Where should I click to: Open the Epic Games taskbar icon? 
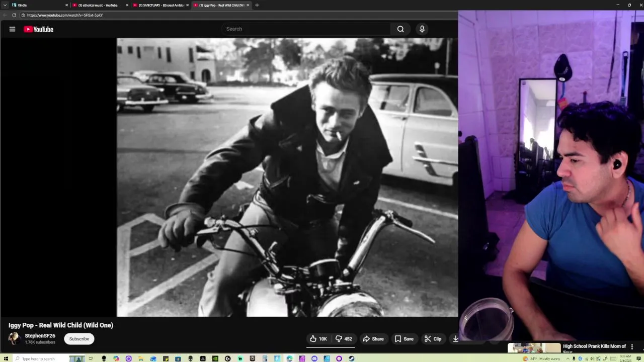pos(253,358)
